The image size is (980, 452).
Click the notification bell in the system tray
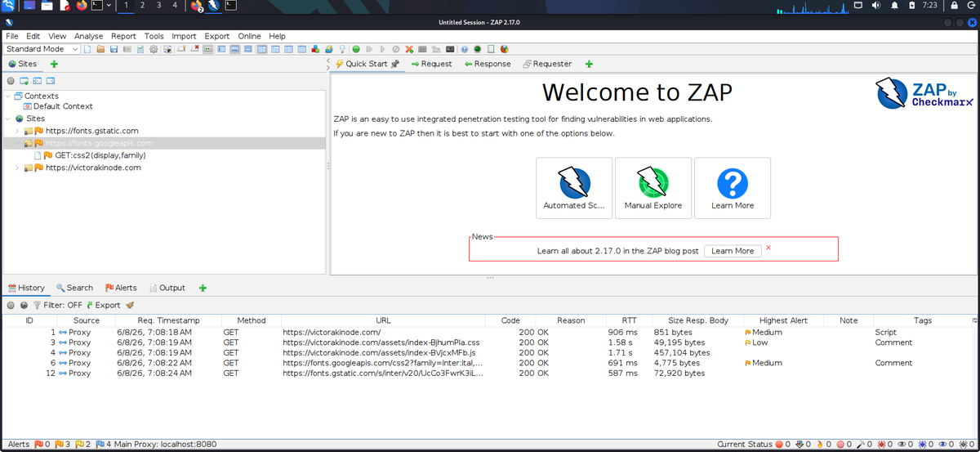pos(893,6)
